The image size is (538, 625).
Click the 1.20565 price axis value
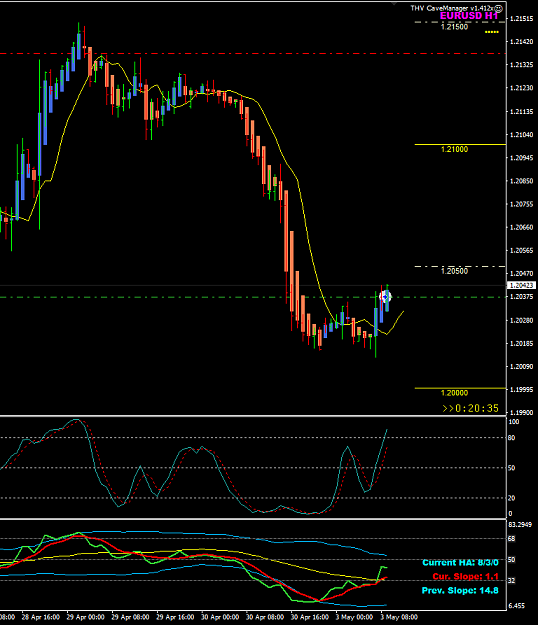(522, 251)
